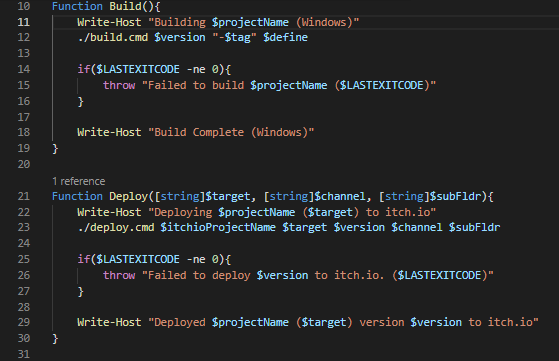Select line number 30 in the gutter
559x361 pixels.
(24, 338)
